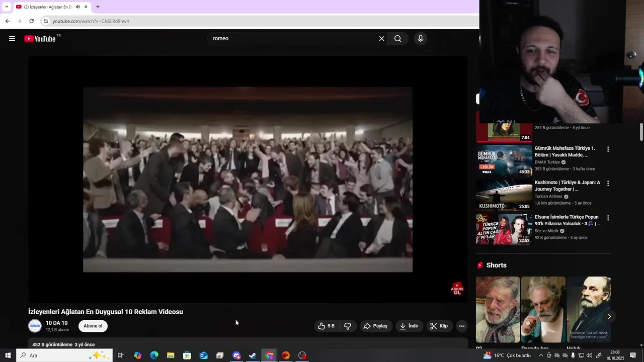Open the tab search dropdown arrow
The width and height of the screenshot is (644, 362).
coord(6,7)
